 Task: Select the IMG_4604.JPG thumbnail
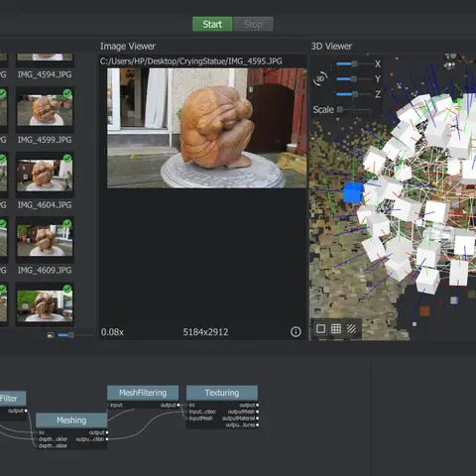click(45, 176)
